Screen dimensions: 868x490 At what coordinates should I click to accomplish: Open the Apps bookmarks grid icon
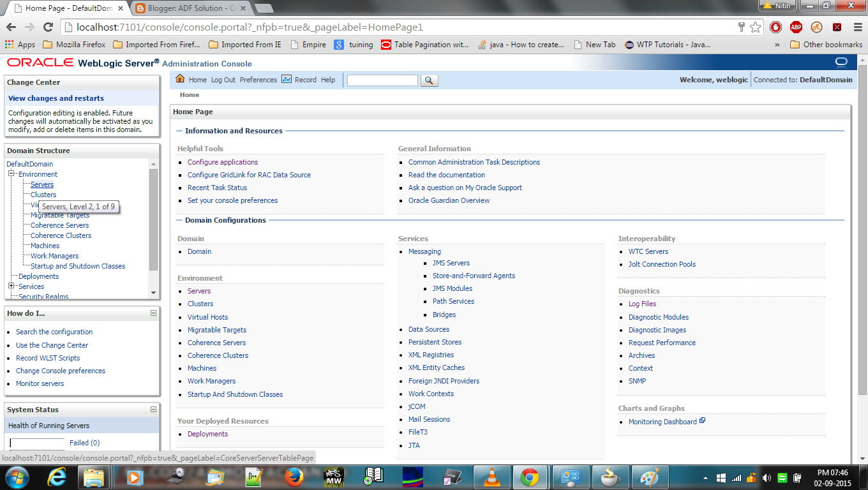point(9,45)
